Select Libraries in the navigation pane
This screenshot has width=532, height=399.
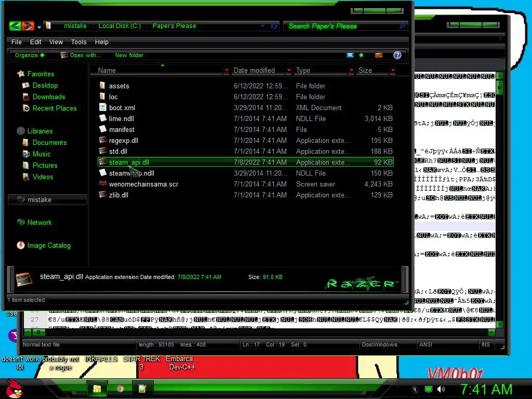[40, 131]
